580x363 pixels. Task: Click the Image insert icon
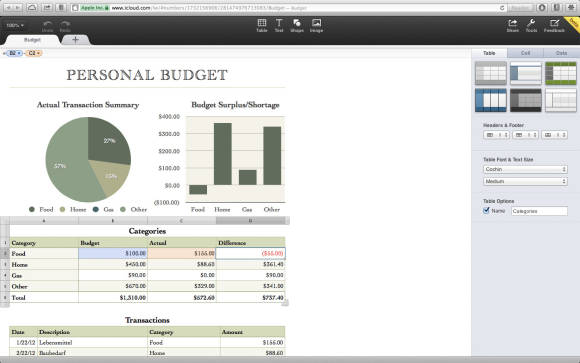tap(316, 25)
